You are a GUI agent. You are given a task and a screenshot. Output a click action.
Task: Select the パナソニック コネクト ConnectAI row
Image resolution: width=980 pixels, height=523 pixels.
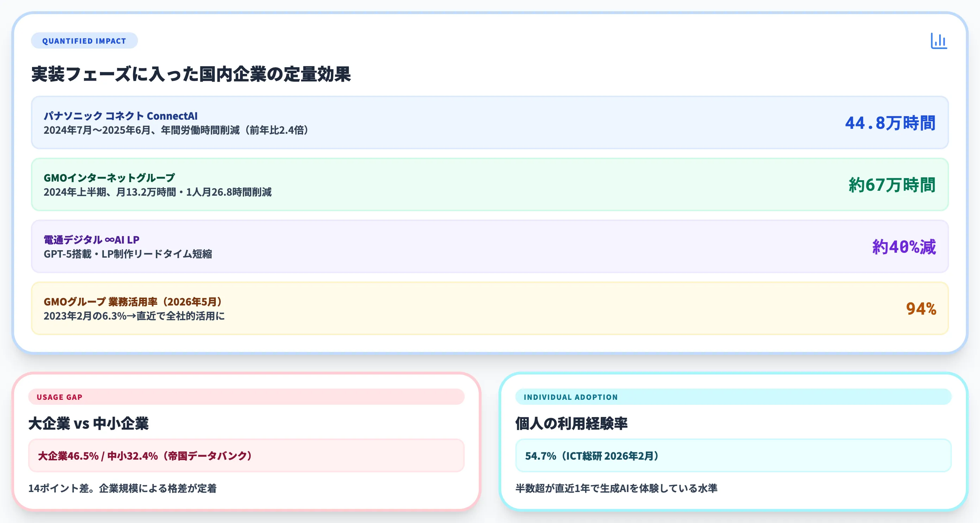click(490, 122)
